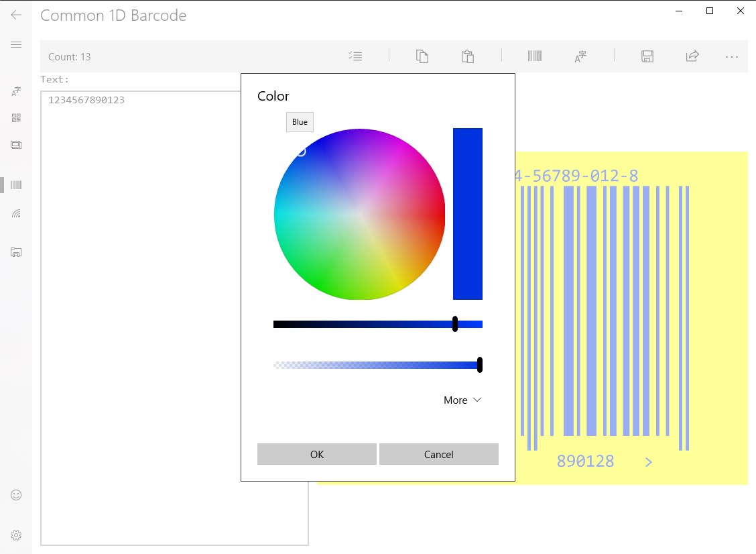This screenshot has height=554, width=756.
Task: Close the application window
Action: [x=741, y=11]
